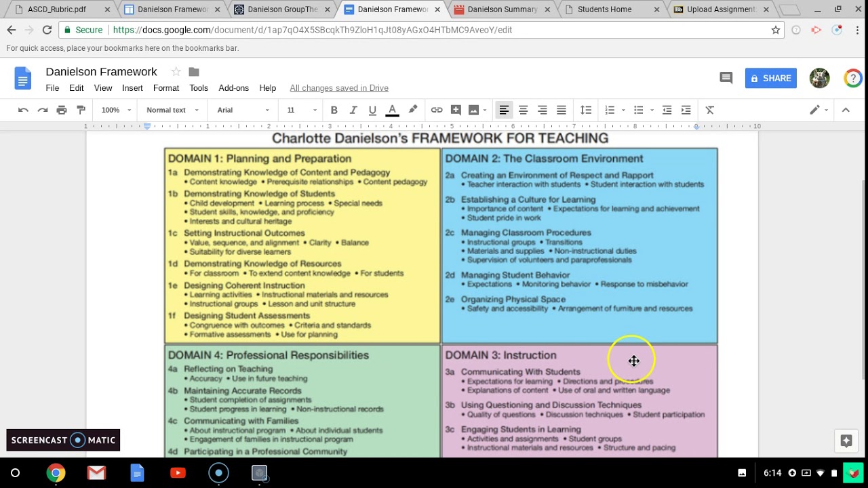Reload the page
The height and width of the screenshot is (488, 868).
(x=47, y=30)
